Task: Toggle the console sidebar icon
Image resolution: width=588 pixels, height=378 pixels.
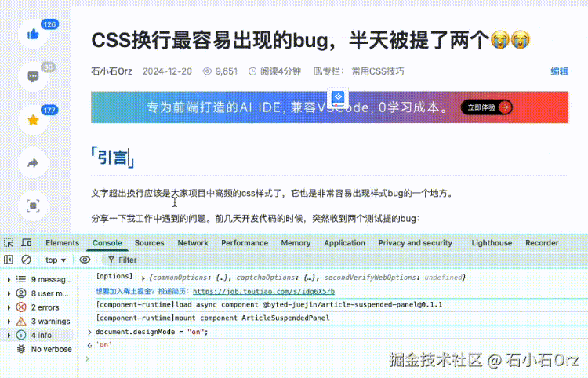Action: [9, 260]
